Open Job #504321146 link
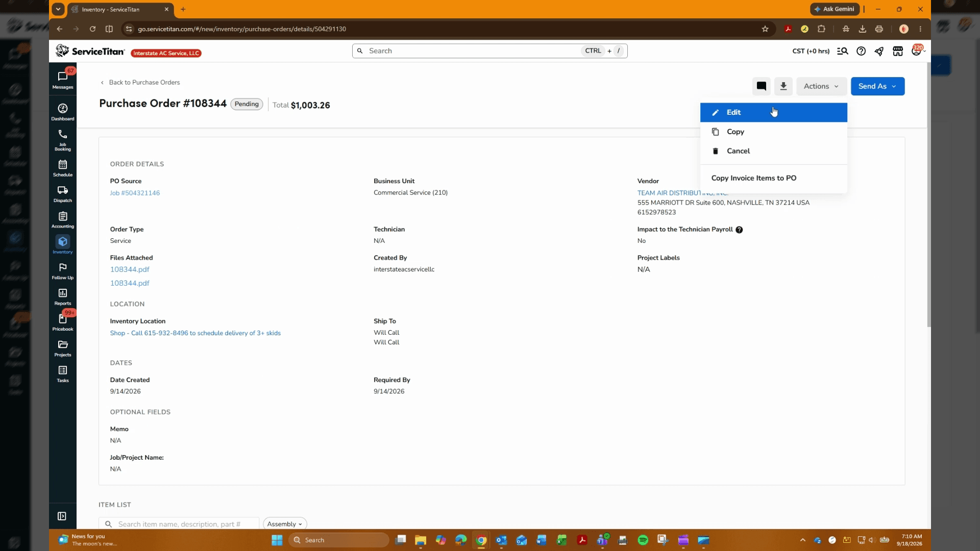 pos(135,193)
